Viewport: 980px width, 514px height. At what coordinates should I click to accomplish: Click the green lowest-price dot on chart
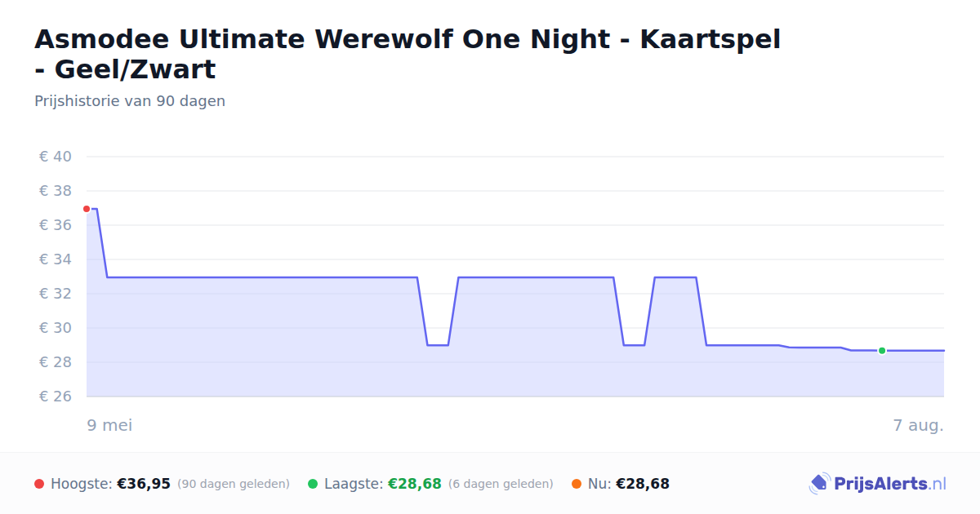pos(882,351)
